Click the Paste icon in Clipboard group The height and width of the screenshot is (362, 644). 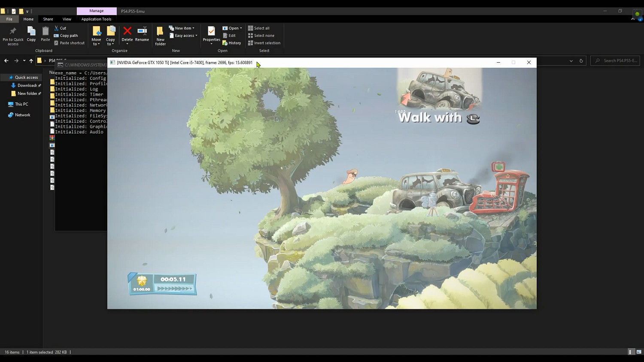click(x=45, y=32)
